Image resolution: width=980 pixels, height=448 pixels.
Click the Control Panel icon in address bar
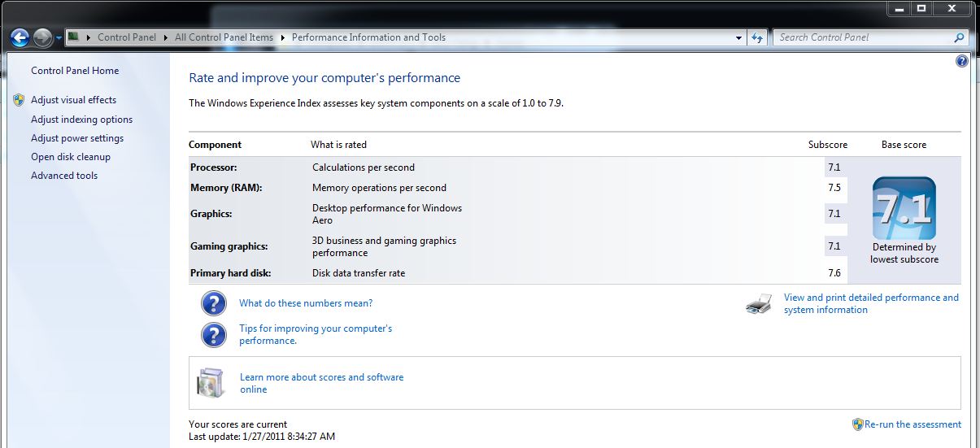[x=72, y=37]
